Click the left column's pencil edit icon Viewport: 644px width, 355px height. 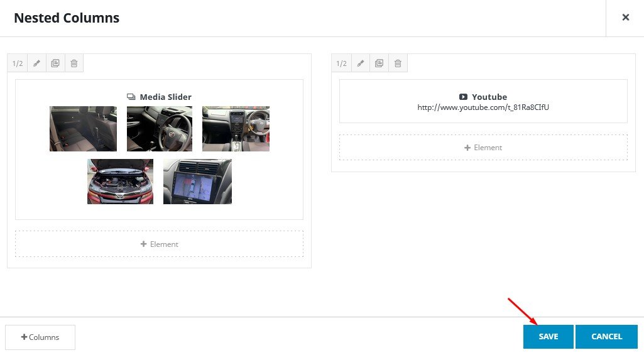[x=36, y=63]
